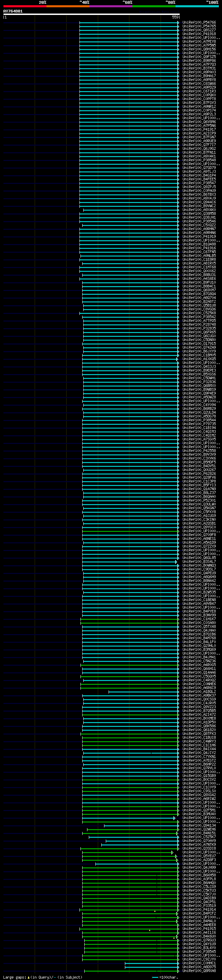Viewport: 222px width, 980px height.
Task: Click the UniRef100_P38545 label
Action: coord(199,951)
